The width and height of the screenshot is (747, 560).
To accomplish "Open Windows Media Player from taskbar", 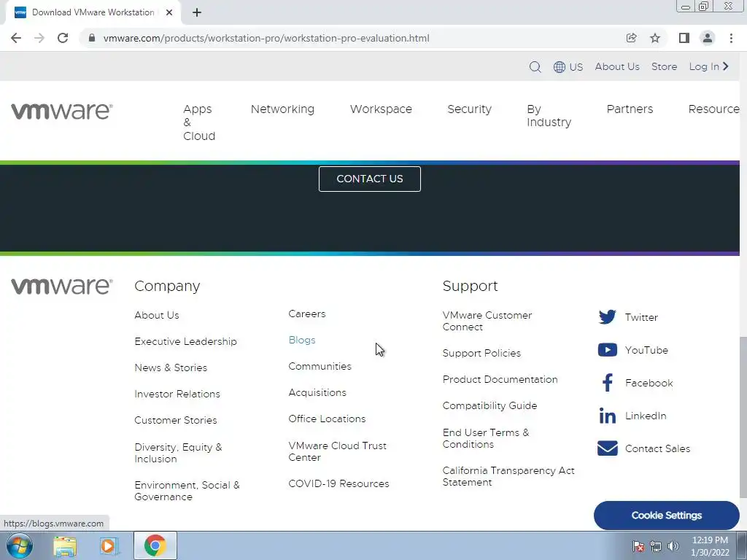I will click(x=109, y=545).
